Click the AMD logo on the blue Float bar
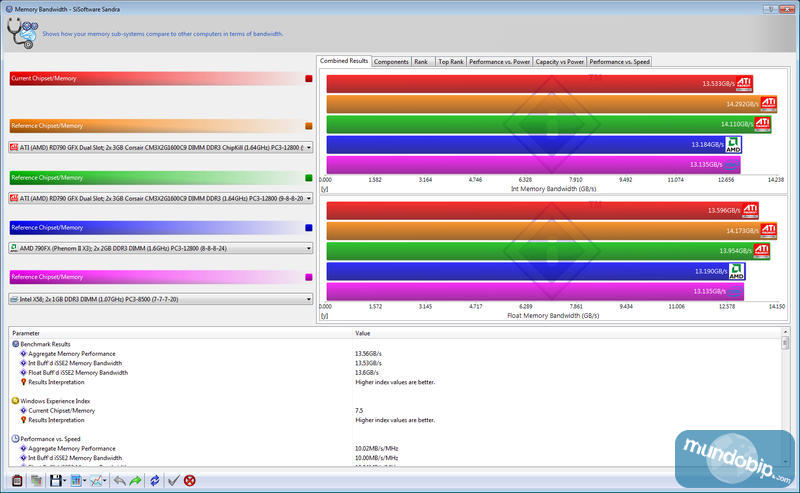The height and width of the screenshot is (493, 800). click(x=737, y=271)
